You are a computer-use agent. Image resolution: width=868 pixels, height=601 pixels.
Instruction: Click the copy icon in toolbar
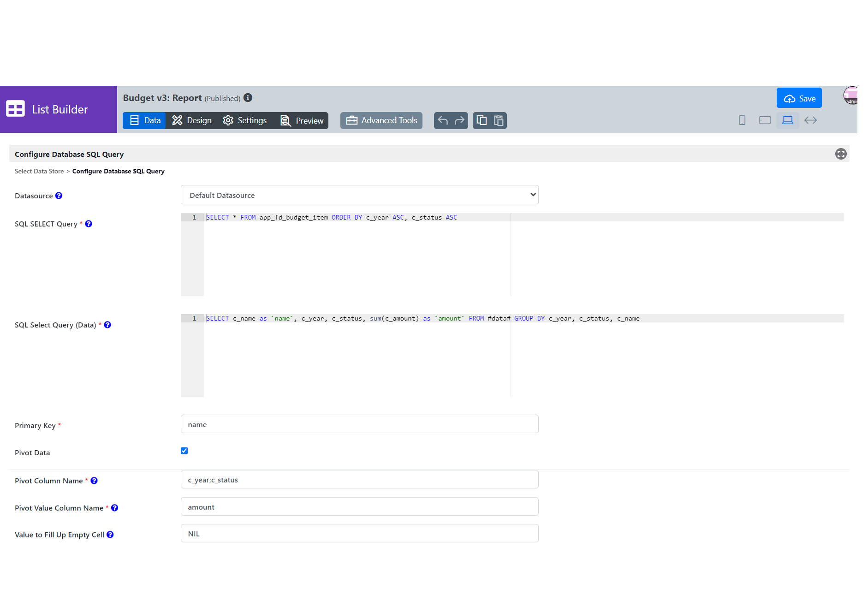click(x=482, y=120)
